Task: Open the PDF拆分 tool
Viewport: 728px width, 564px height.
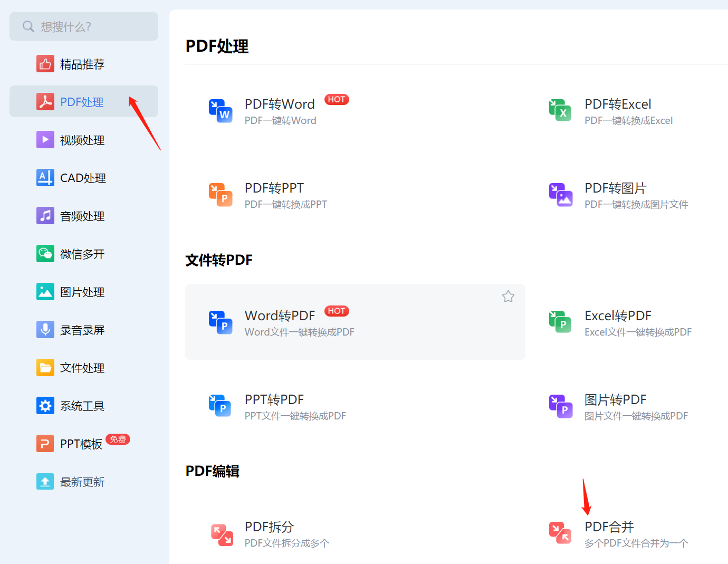Action: (270, 527)
